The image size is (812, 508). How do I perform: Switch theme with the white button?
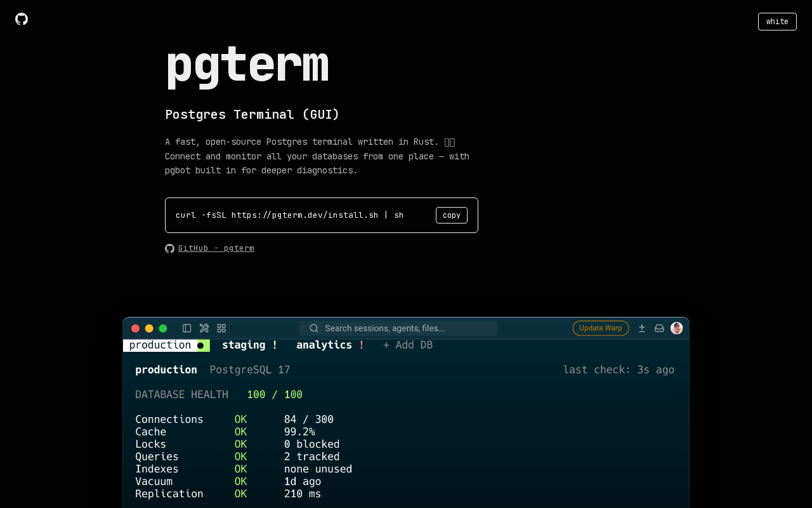coord(777,22)
